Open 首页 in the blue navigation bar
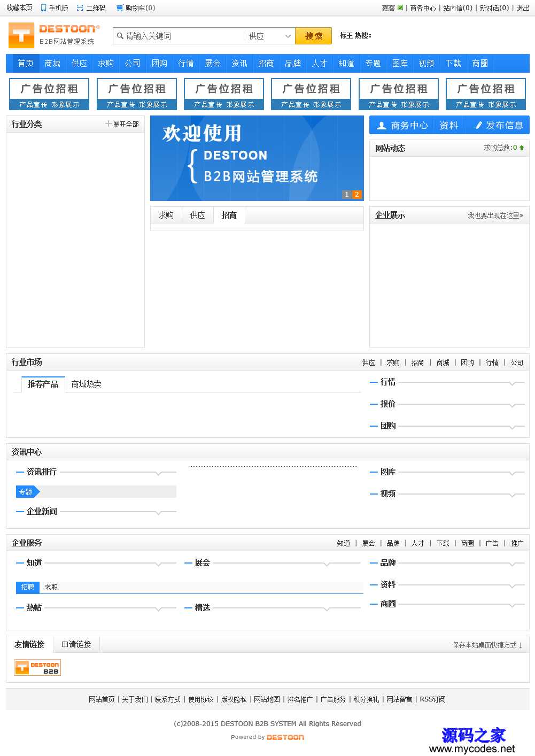535x756 pixels. click(26, 63)
